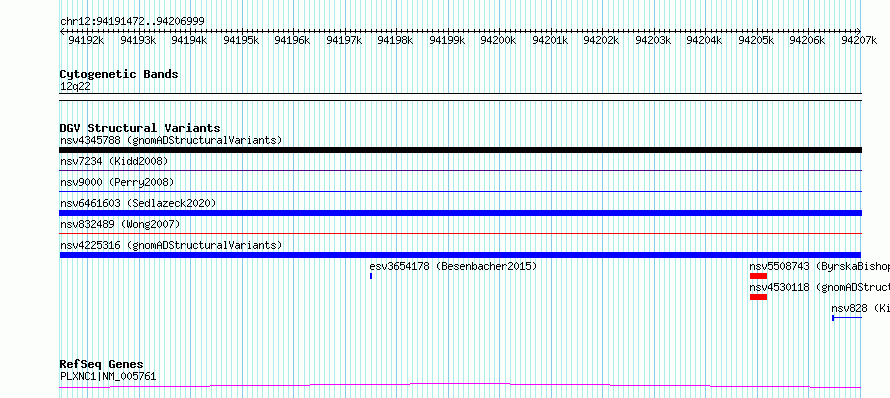Click the blue nsv828 variant line
The height and width of the screenshot is (398, 890).
coord(847,318)
